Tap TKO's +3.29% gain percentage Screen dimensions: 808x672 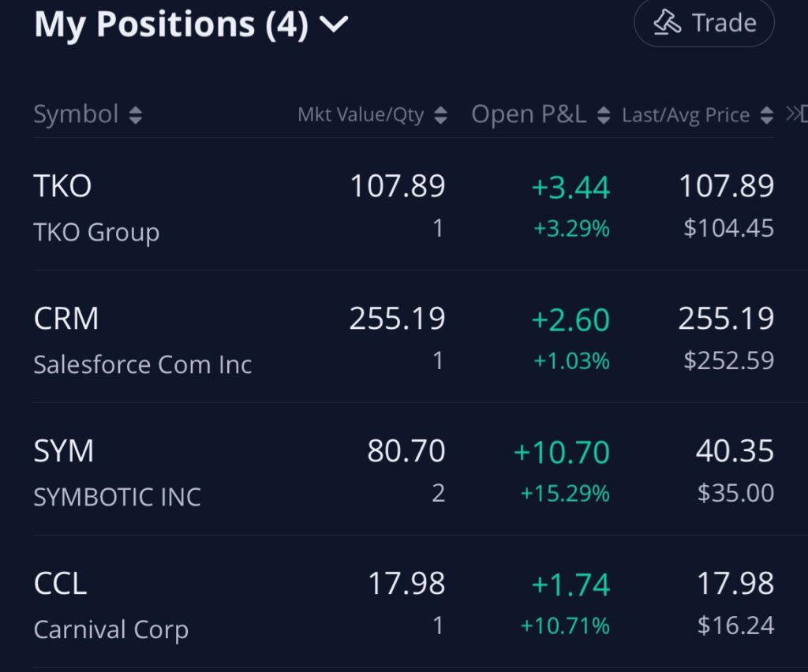tap(571, 230)
